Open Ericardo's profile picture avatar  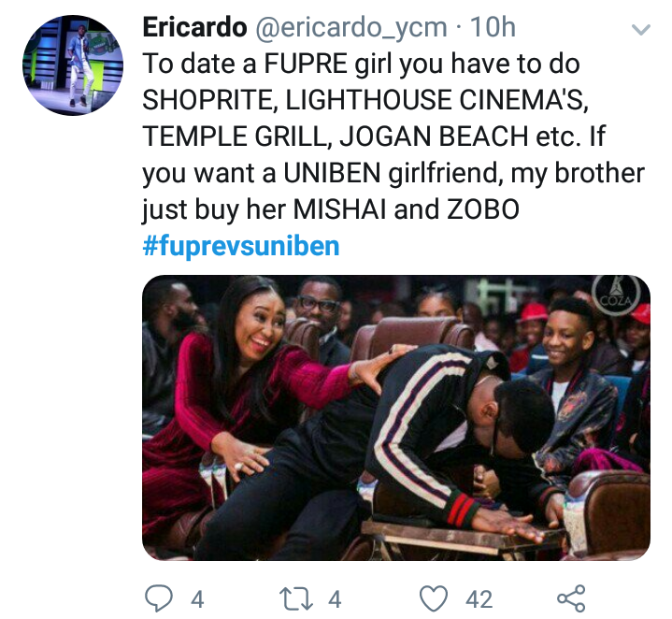[73, 65]
